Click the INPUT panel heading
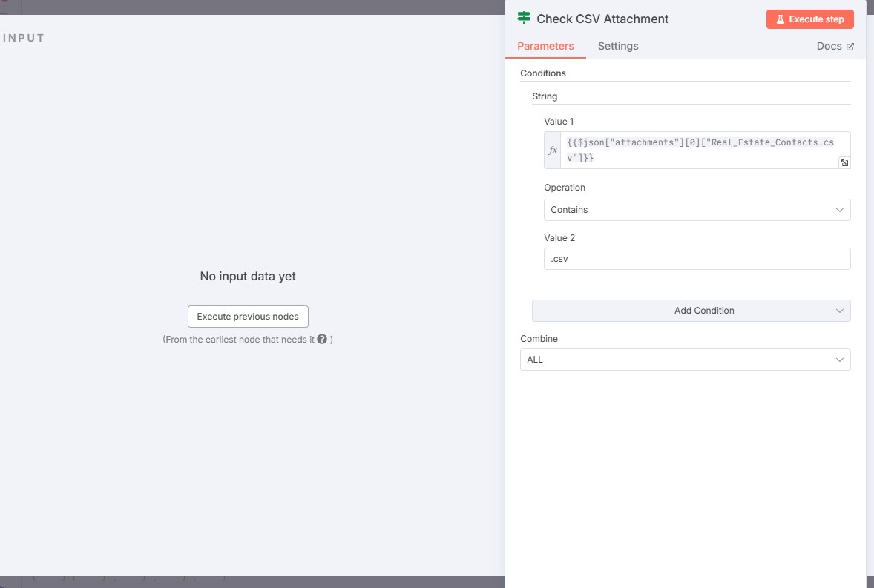Image resolution: width=874 pixels, height=588 pixels. point(24,38)
